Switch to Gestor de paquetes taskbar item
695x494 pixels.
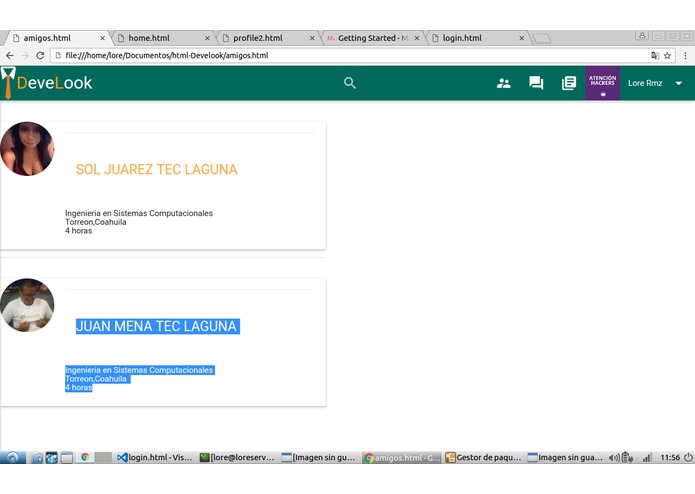point(484,457)
